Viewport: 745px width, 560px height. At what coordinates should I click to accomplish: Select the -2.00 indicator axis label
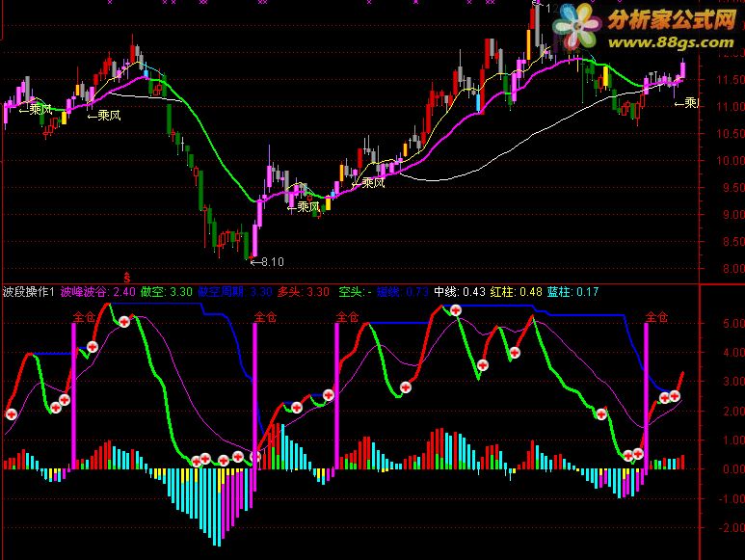(x=732, y=527)
